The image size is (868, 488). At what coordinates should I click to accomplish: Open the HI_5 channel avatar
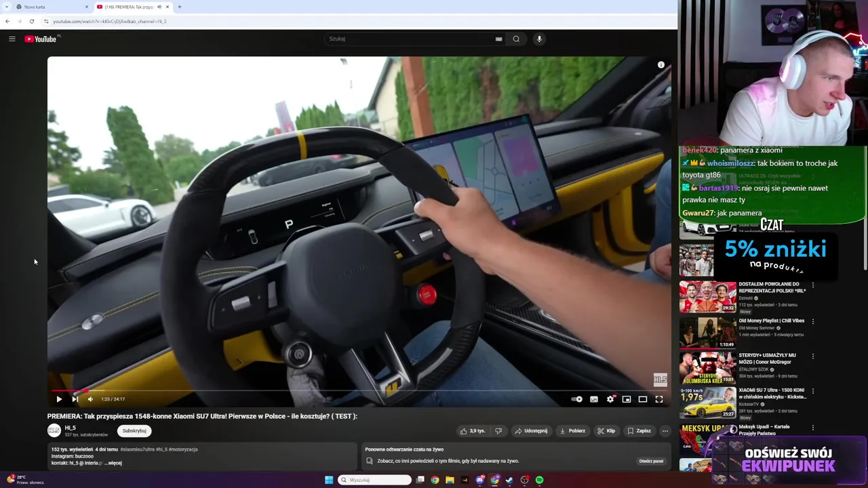point(54,430)
